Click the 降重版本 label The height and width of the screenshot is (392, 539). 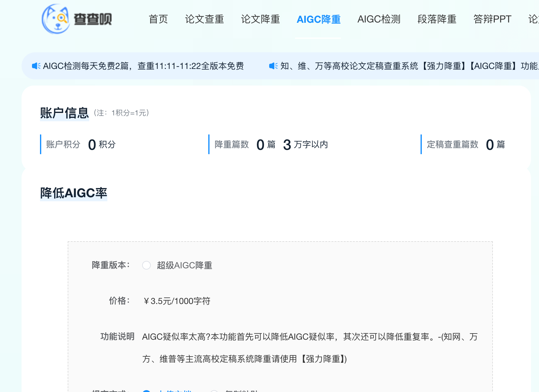click(111, 265)
